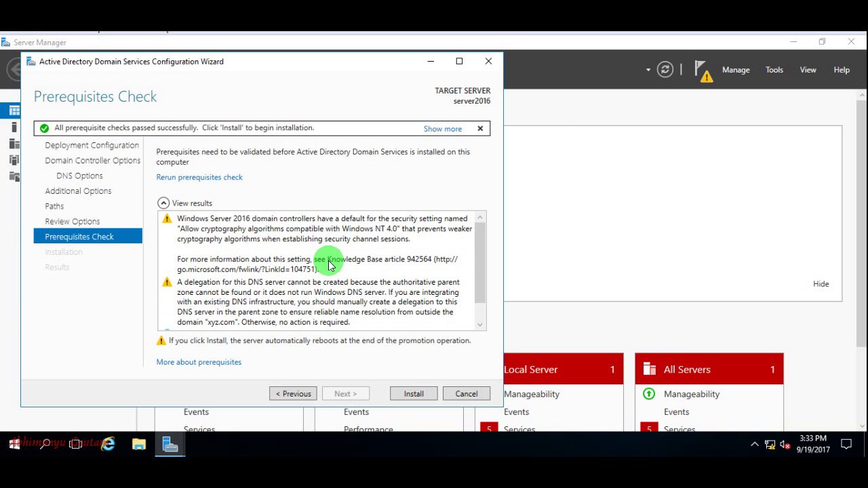Open File Explorer from the taskbar

(x=139, y=445)
